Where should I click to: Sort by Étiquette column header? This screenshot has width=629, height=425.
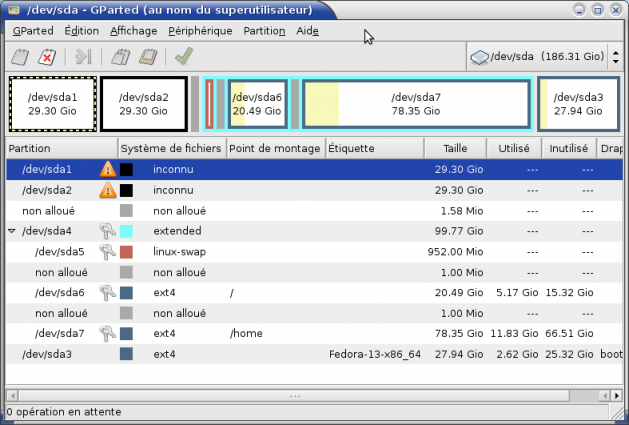coord(375,148)
